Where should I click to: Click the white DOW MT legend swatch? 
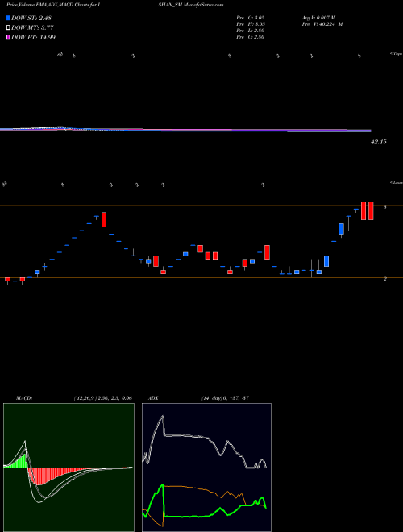8,27
